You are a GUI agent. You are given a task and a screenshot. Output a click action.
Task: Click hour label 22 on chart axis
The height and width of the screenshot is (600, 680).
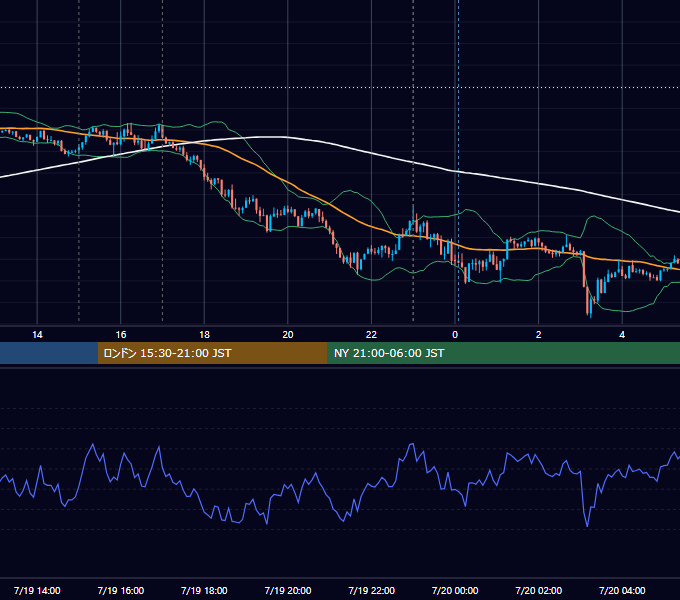[x=371, y=335]
